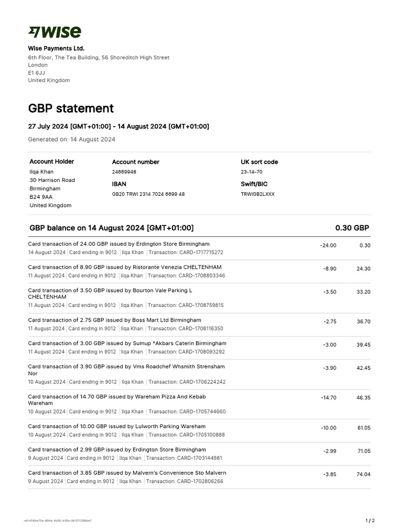This screenshot has height=532, width=399.
Task: Select the Swift/BIC code TRWIGB2LXXX
Action: click(x=258, y=194)
